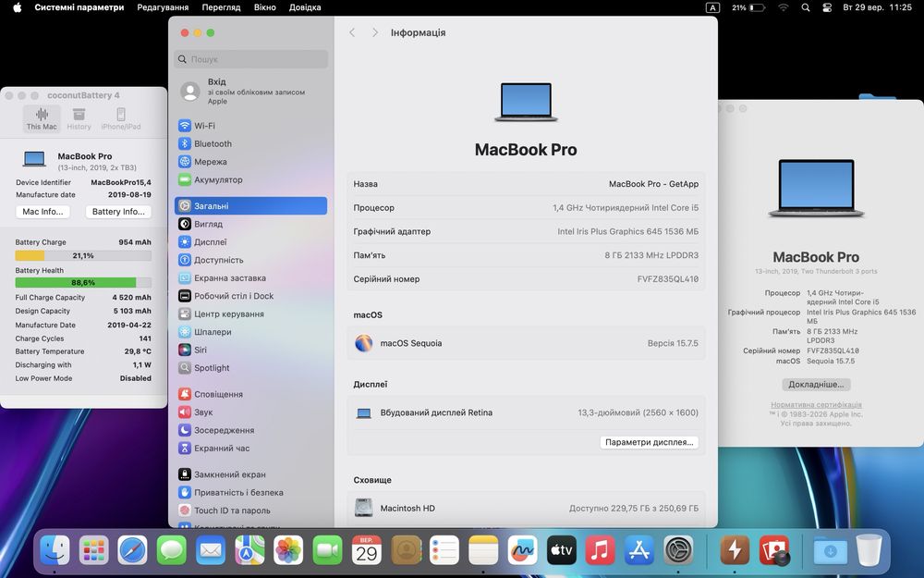This screenshot has height=578, width=924.
Task: Select Bluetooth in settings sidebar
Action: tap(250, 144)
